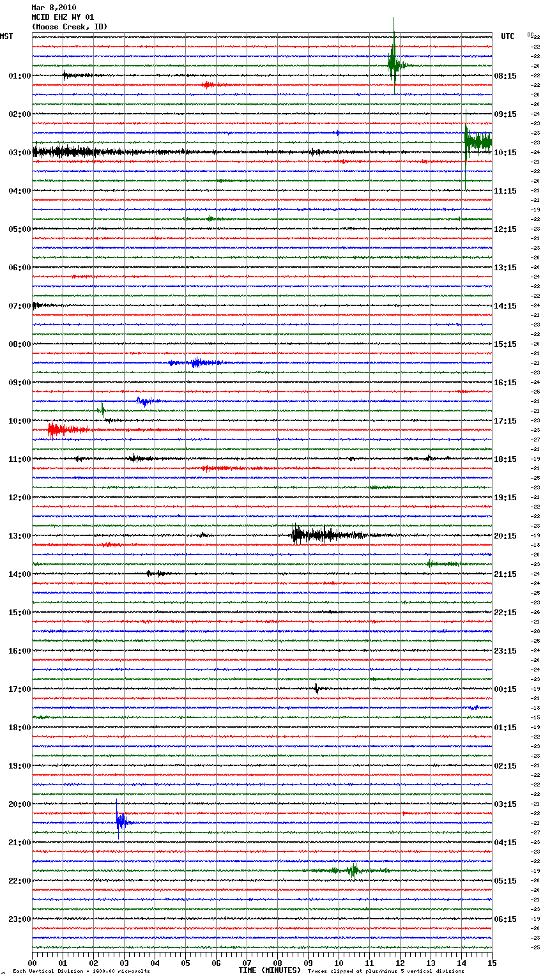The image size is (543, 980).
Task: Click the (Moose Creek, ID) location label
Action: coord(70,27)
